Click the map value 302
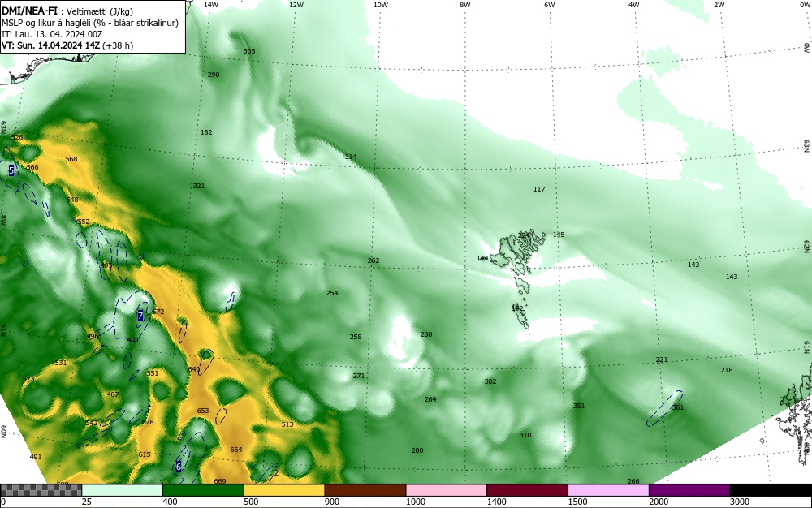The image size is (812, 508). (490, 381)
